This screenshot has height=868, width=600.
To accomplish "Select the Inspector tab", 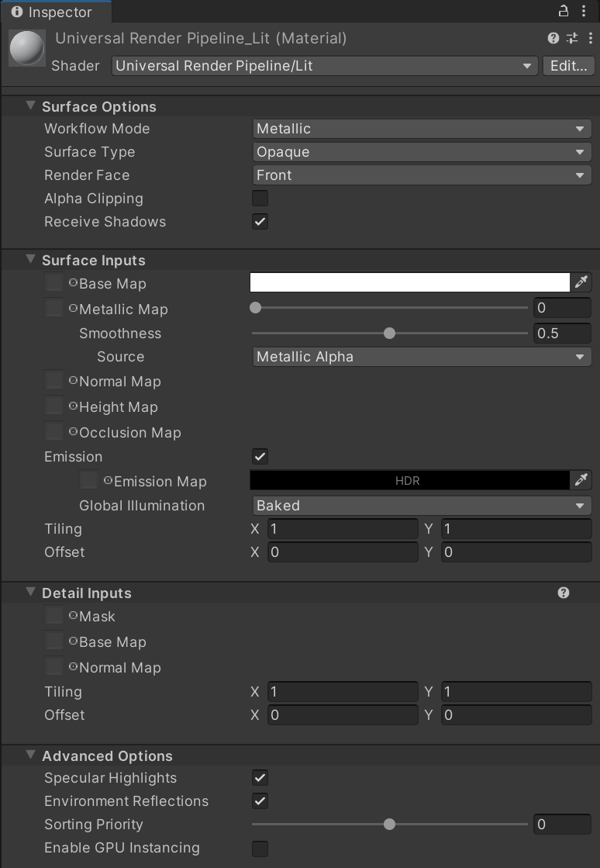I will pos(56,12).
